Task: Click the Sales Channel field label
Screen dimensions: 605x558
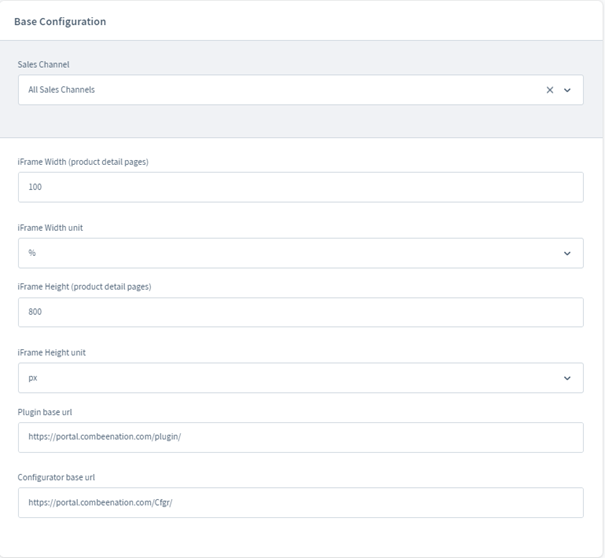Action: [44, 65]
